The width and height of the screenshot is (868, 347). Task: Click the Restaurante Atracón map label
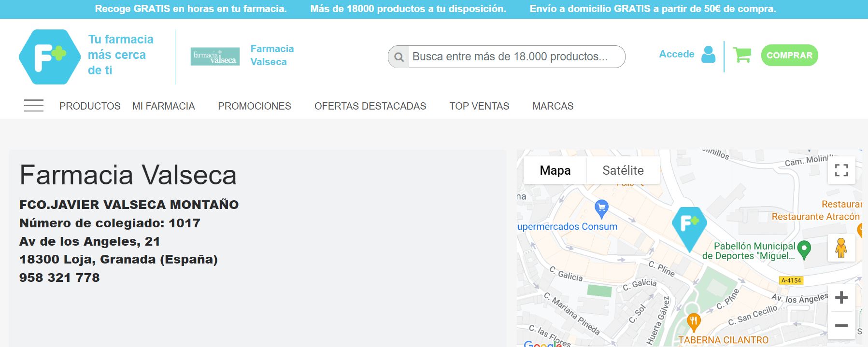click(816, 217)
